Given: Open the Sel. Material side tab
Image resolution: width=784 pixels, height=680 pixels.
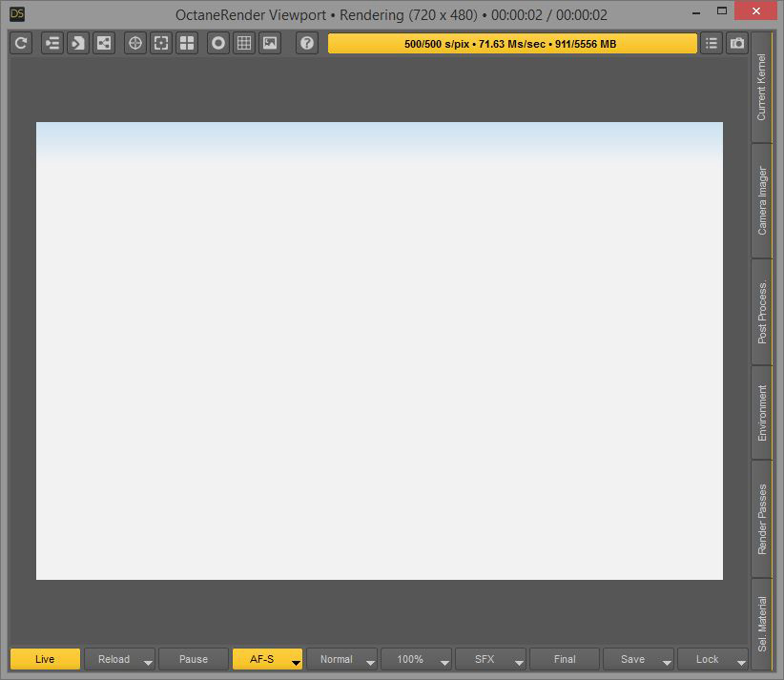Looking at the screenshot, I should (761, 624).
